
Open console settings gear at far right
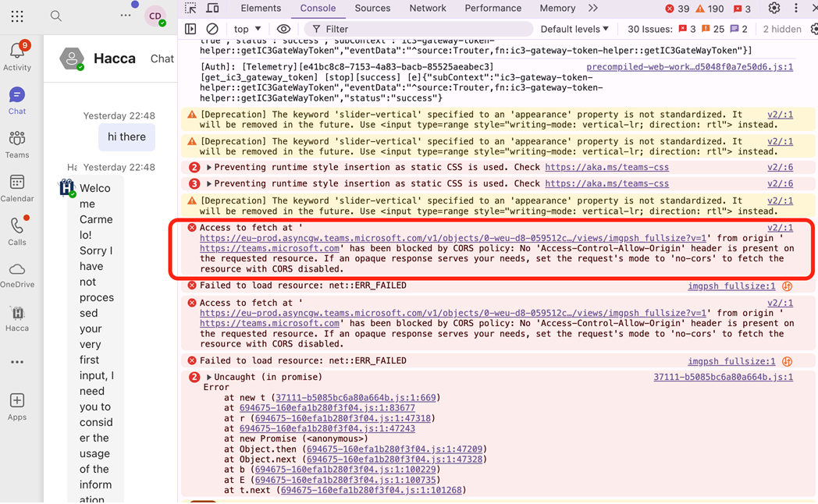coord(814,29)
